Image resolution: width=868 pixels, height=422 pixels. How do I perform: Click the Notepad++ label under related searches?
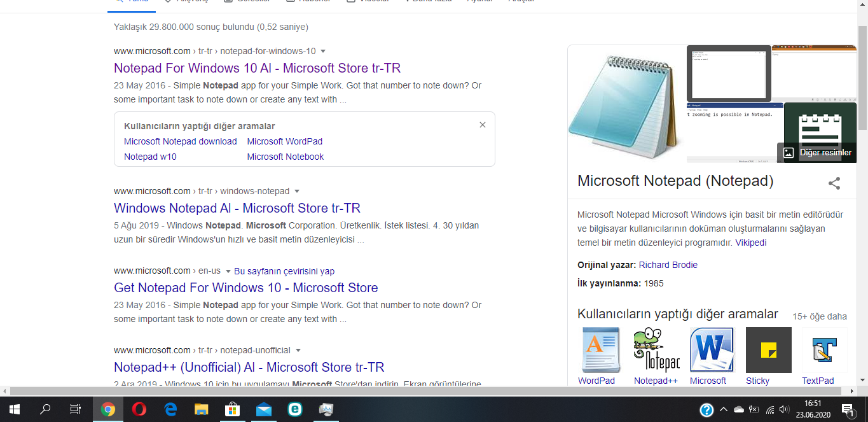coord(656,381)
